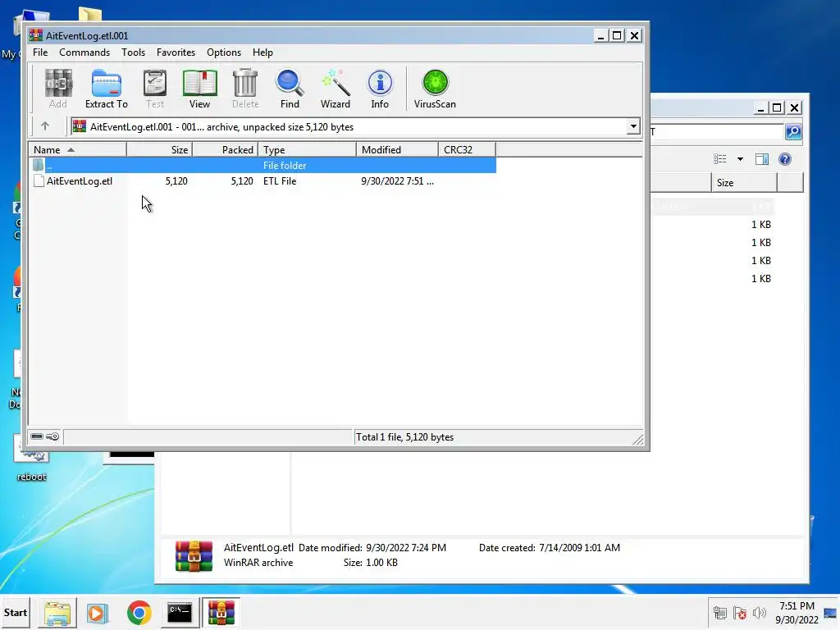Click the 9/30/2022 7:51 modified cell
Screen dimensions: 840x630
tap(397, 181)
